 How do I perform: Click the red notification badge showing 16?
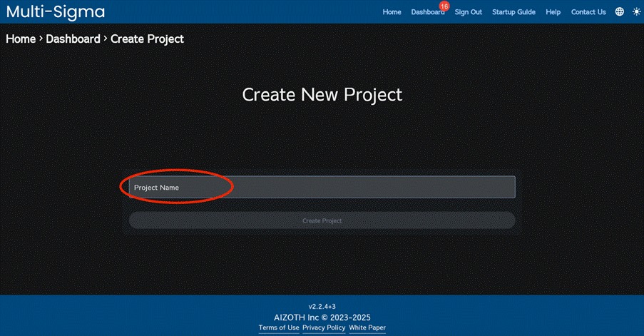tap(444, 6)
